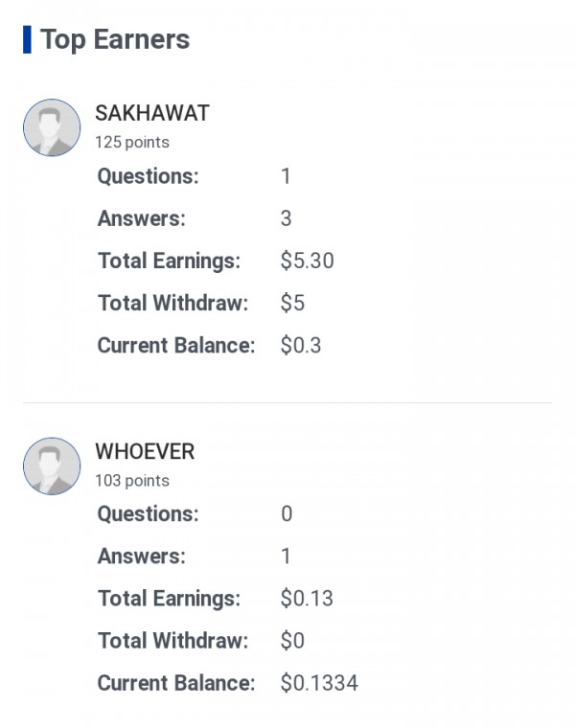This screenshot has width=575, height=728.
Task: Click the 125 points label
Action: coord(131,143)
